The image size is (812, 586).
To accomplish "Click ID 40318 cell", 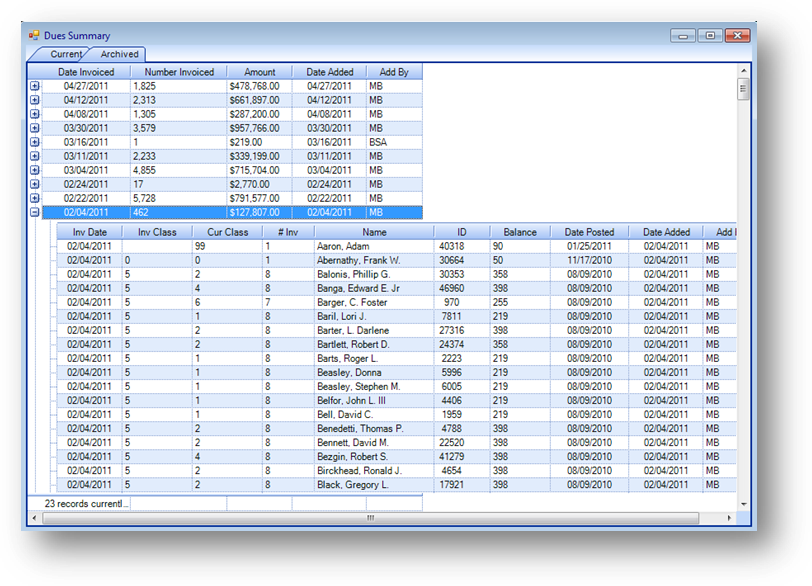I will (461, 246).
